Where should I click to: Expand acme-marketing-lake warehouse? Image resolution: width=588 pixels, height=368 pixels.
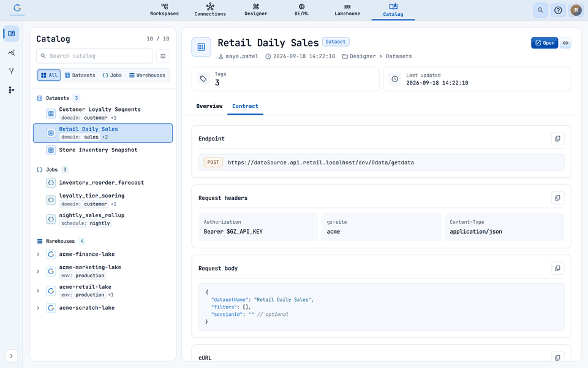pyautogui.click(x=38, y=272)
